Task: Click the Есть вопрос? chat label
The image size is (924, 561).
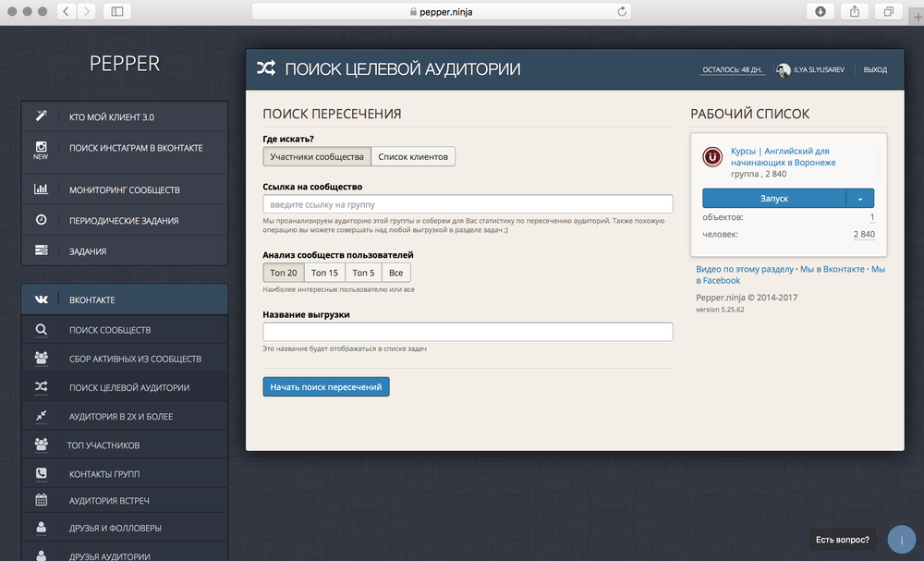Action: (842, 540)
